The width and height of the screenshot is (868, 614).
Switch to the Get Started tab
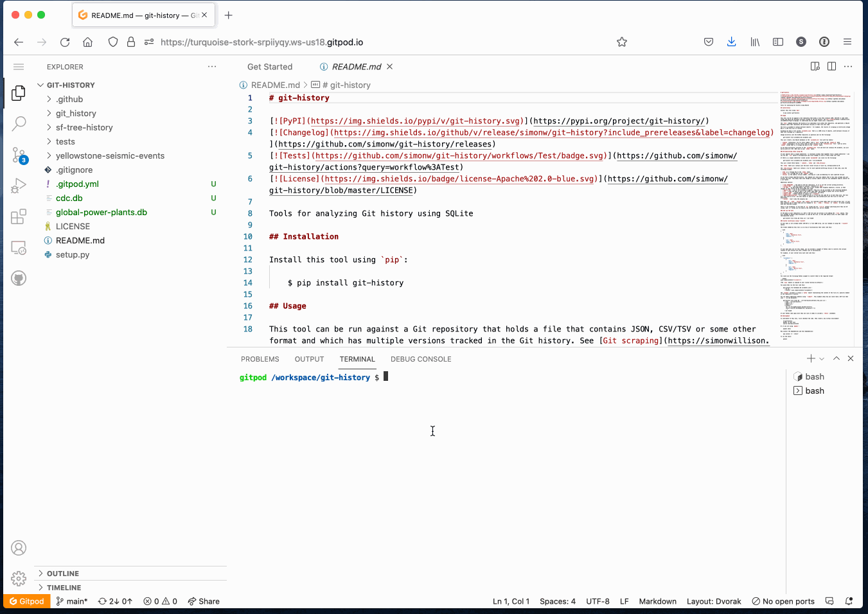point(270,67)
